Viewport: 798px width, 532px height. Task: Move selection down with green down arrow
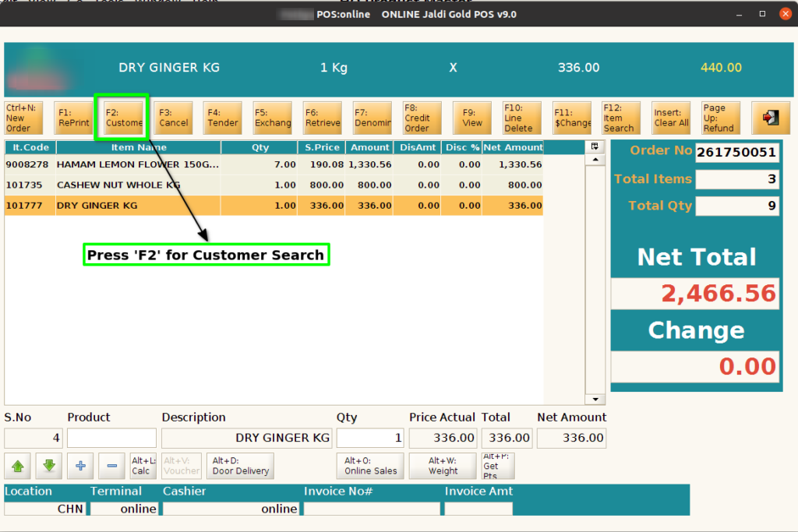coord(49,466)
